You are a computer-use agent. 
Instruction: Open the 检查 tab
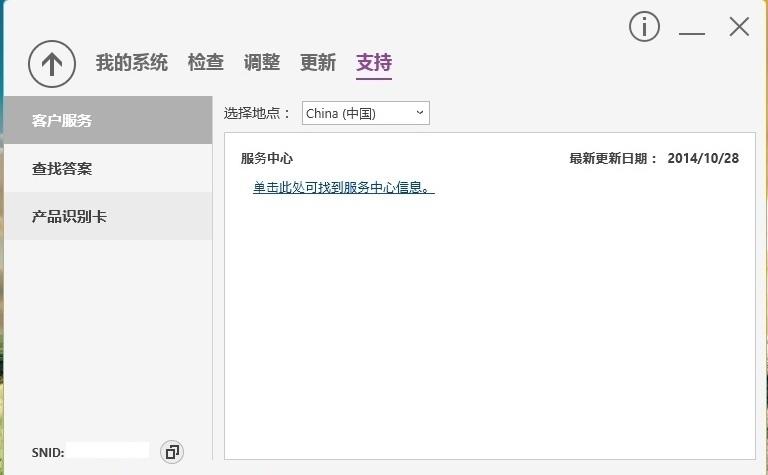point(206,62)
